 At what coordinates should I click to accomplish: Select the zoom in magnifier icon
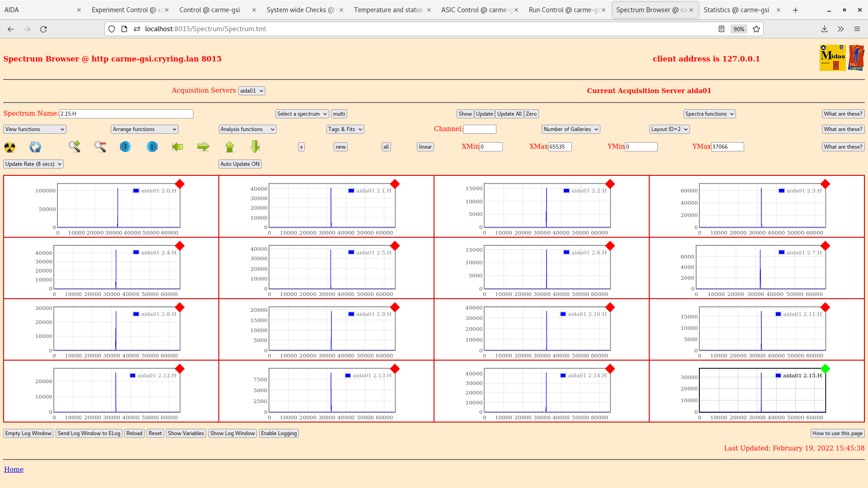click(74, 147)
